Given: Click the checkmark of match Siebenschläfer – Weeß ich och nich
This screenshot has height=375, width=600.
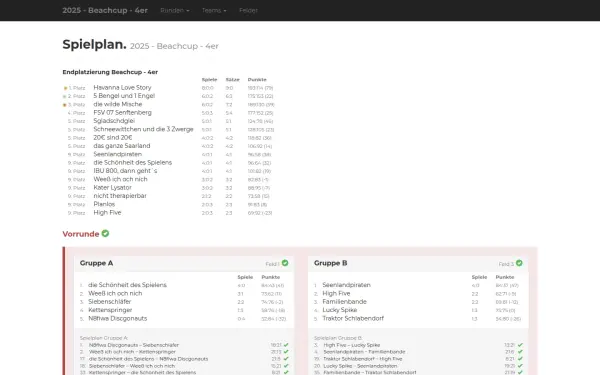Looking at the screenshot, I should pyautogui.click(x=286, y=366).
